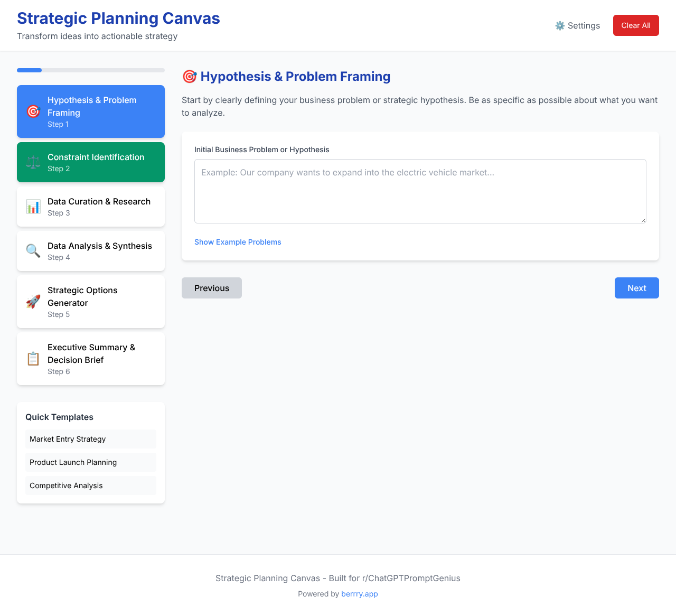Select the rocket icon in Step 5
Image resolution: width=676 pixels, height=616 pixels.
coord(33,302)
